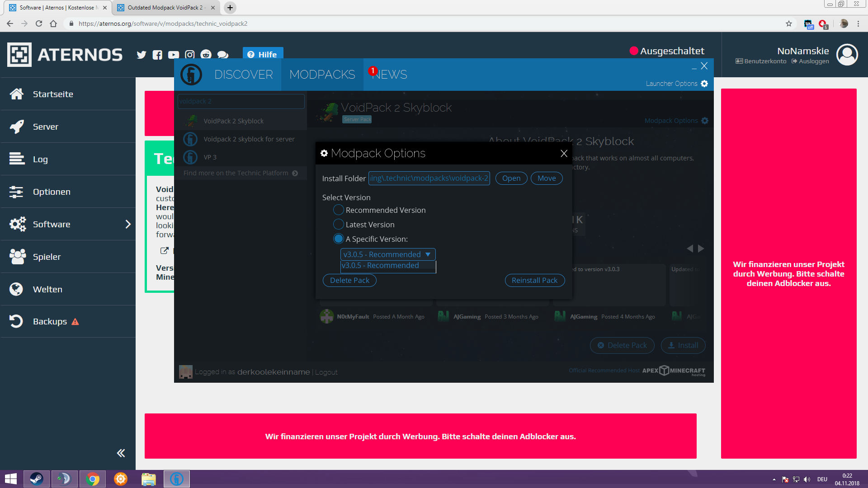Click Ausloggen to log out of Aternos
Screen dimensions: 868x488
point(810,61)
